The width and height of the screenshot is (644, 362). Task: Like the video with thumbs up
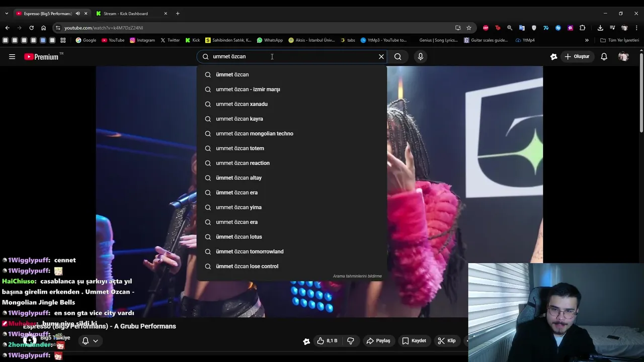[327, 341]
